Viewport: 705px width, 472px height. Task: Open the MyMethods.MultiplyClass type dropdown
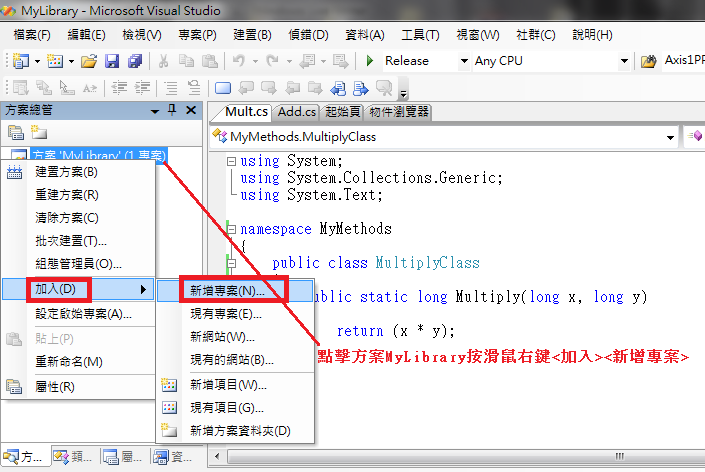670,137
